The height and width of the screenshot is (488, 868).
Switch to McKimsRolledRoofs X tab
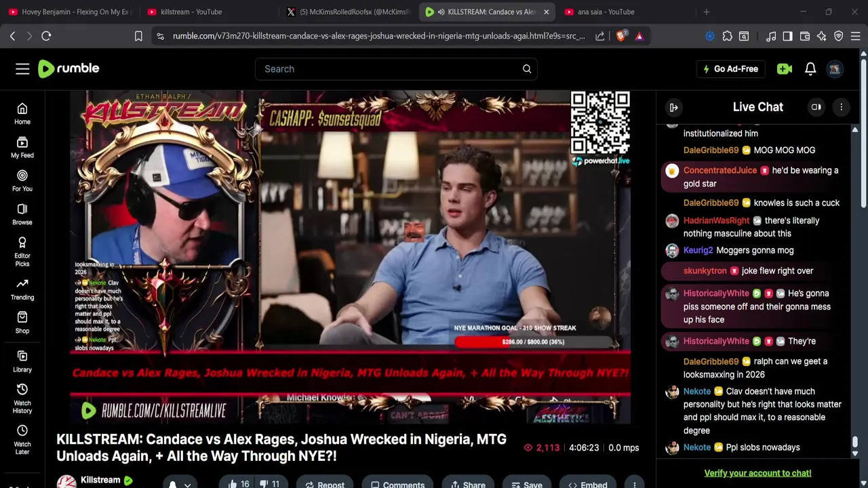(x=347, y=12)
